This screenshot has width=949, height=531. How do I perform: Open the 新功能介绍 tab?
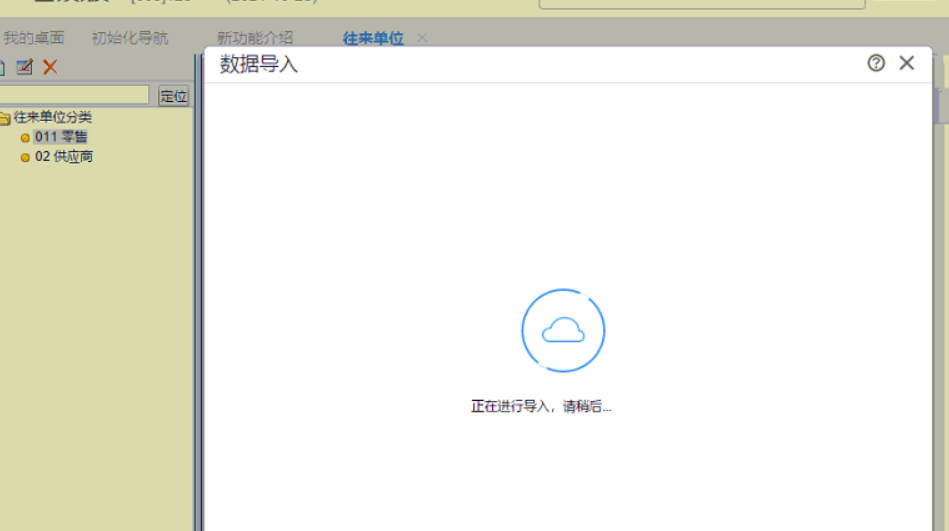[255, 38]
